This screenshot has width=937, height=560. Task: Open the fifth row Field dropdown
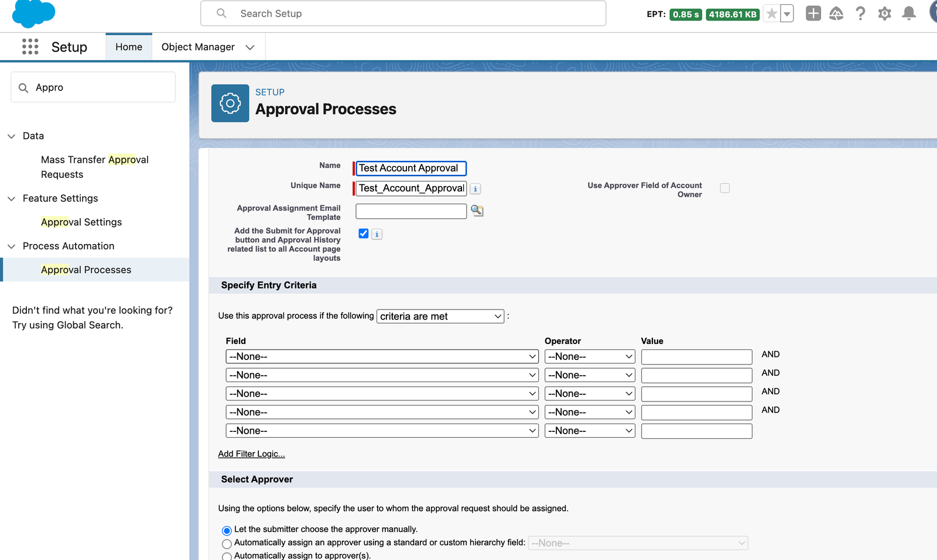point(382,431)
